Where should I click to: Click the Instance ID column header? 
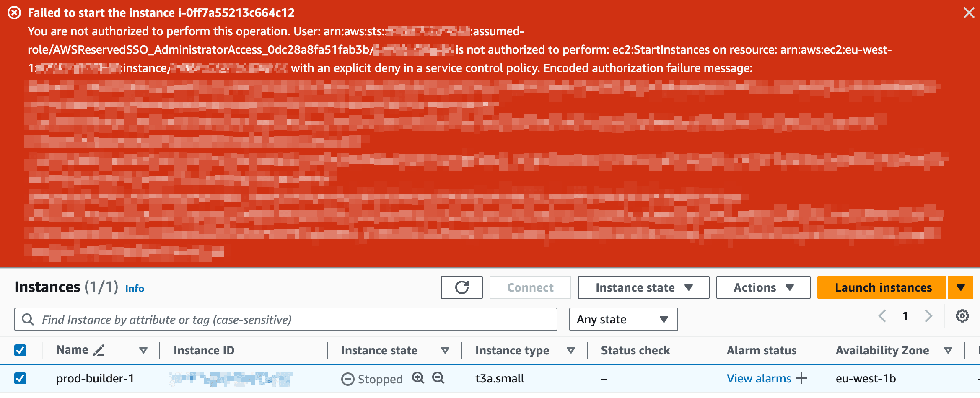pyautogui.click(x=204, y=350)
